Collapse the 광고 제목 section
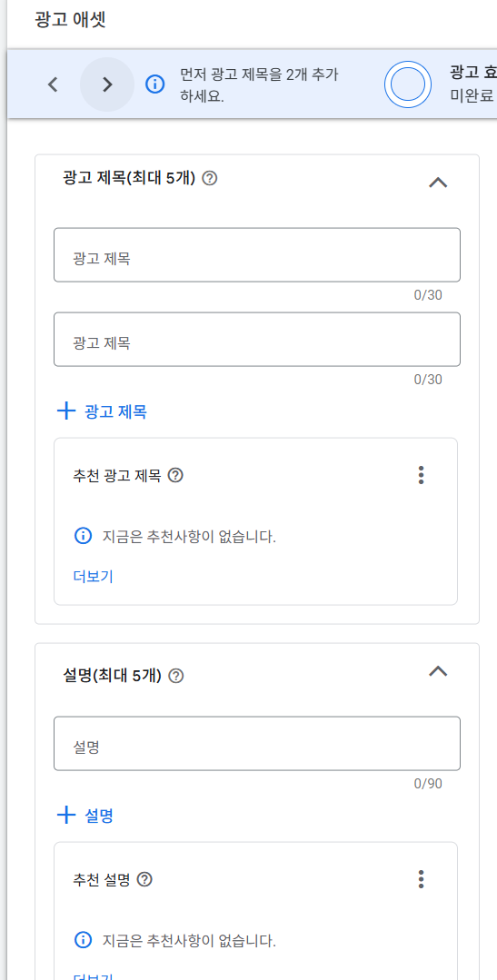This screenshot has width=497, height=980. [438, 183]
